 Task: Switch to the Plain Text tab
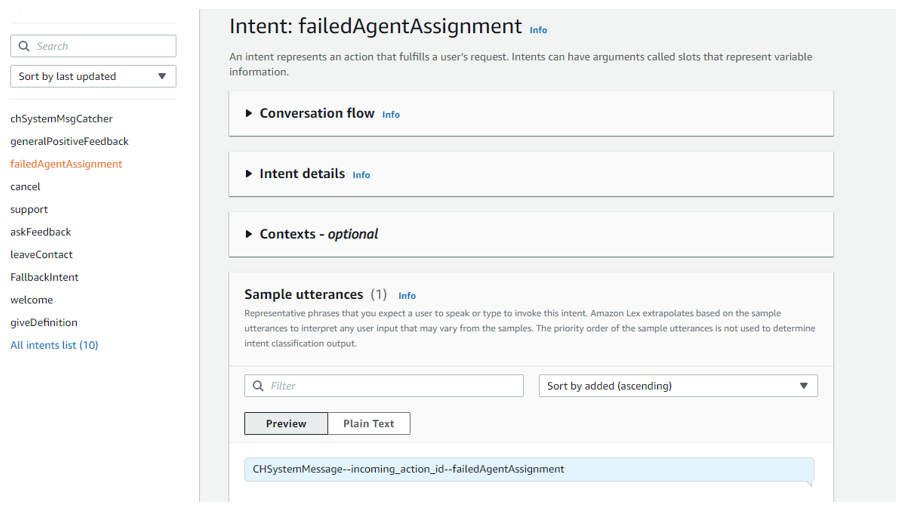coord(368,424)
